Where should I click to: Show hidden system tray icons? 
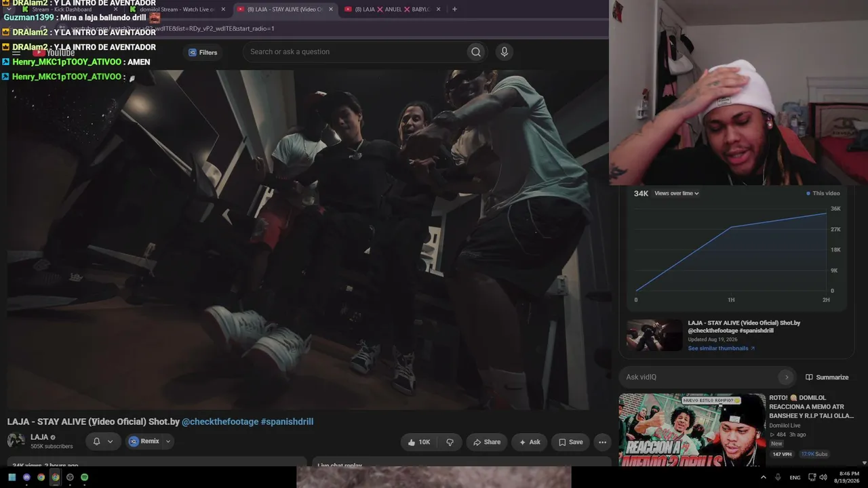coord(764,477)
